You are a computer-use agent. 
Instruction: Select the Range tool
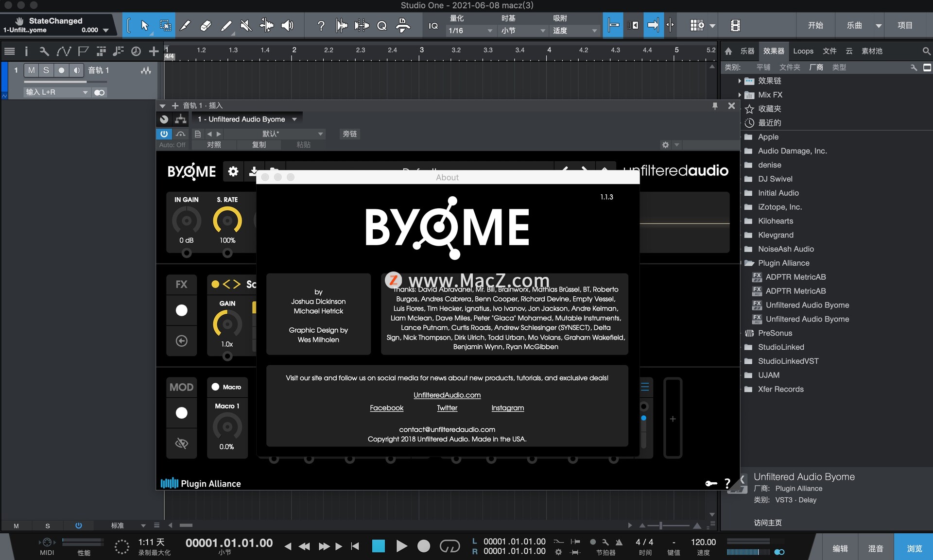point(165,25)
